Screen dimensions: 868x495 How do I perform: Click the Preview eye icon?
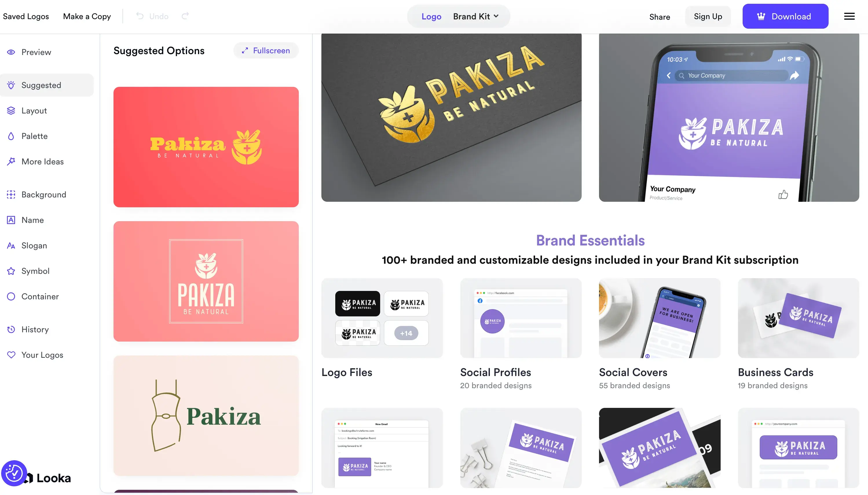11,52
